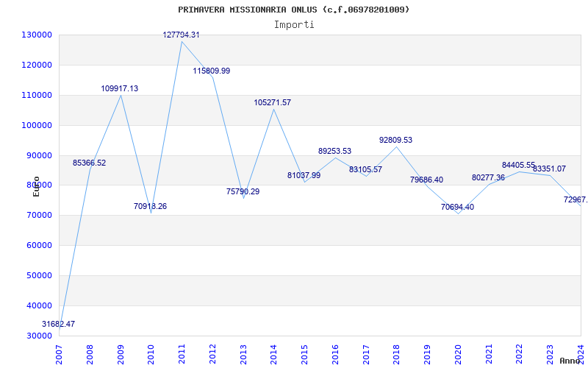
Task: Click the year 2009 axis label
Action: click(x=121, y=355)
